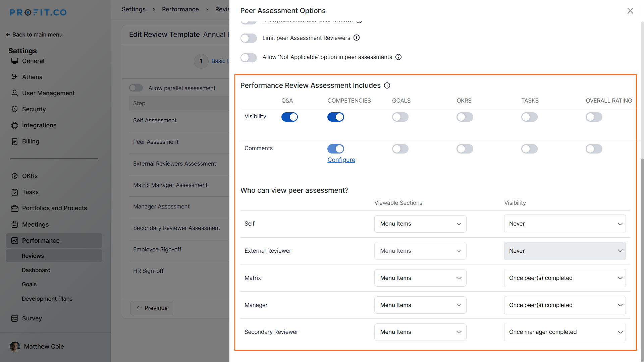Open Dashboard under Performance menu
644x362 pixels.
point(36,270)
